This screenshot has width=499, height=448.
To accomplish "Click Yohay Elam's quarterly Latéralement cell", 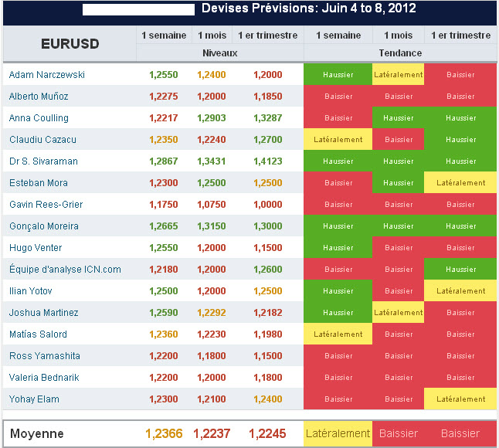I will (460, 399).
